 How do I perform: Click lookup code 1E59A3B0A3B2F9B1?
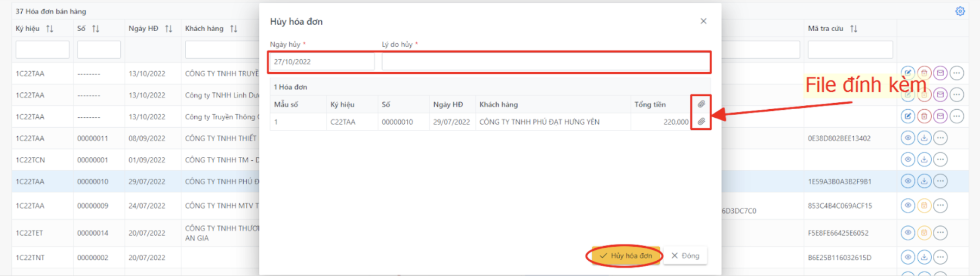(839, 181)
